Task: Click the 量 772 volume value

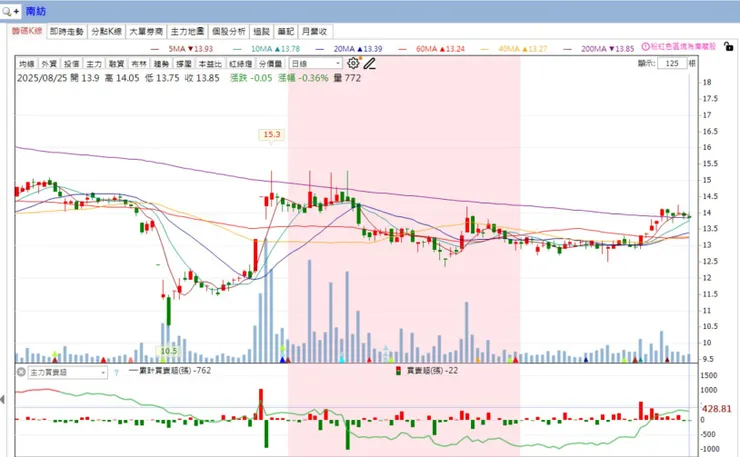Action: (x=347, y=78)
